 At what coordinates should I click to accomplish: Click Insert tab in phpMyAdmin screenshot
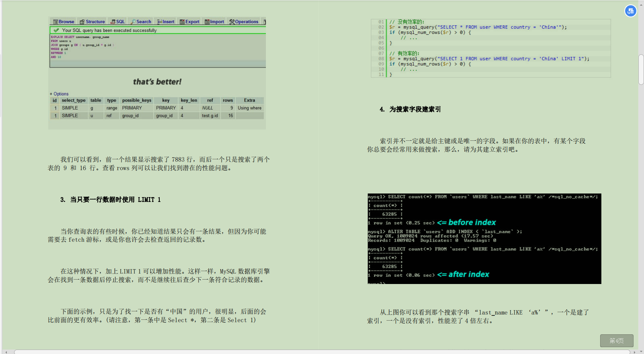coord(166,22)
